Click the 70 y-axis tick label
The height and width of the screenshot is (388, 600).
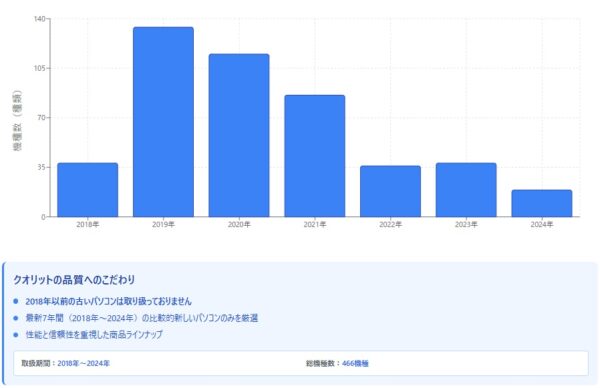[41, 117]
